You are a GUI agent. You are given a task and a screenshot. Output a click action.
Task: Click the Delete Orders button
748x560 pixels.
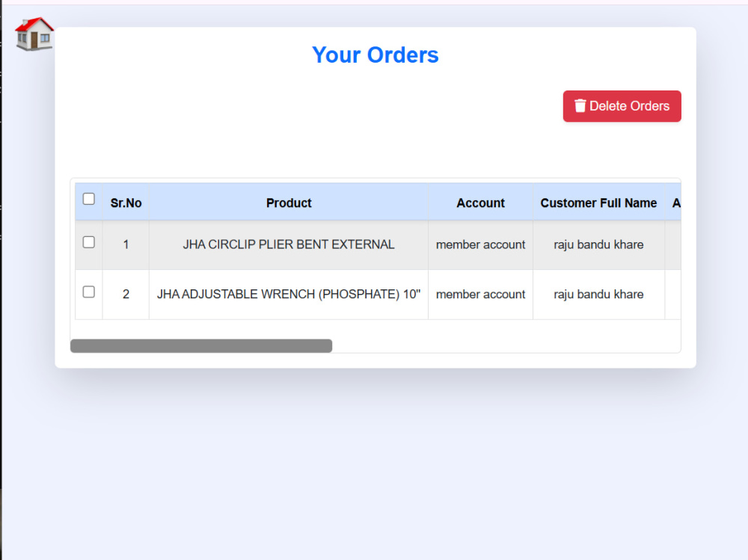622,106
